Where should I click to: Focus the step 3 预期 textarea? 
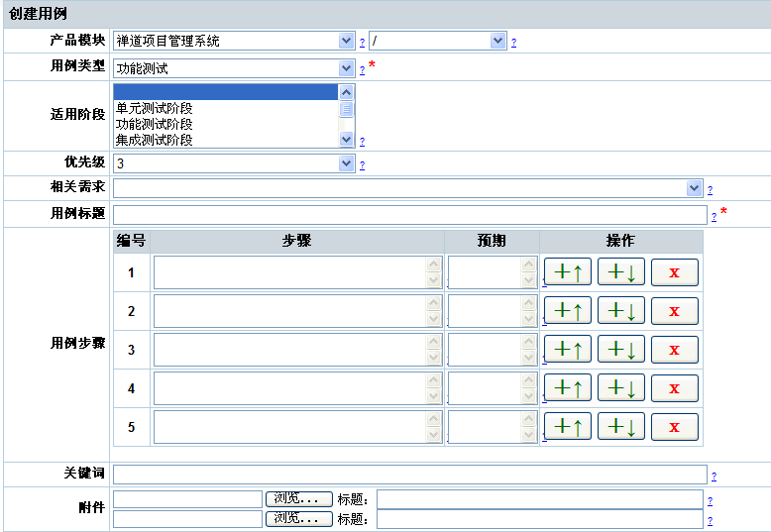coord(493,349)
